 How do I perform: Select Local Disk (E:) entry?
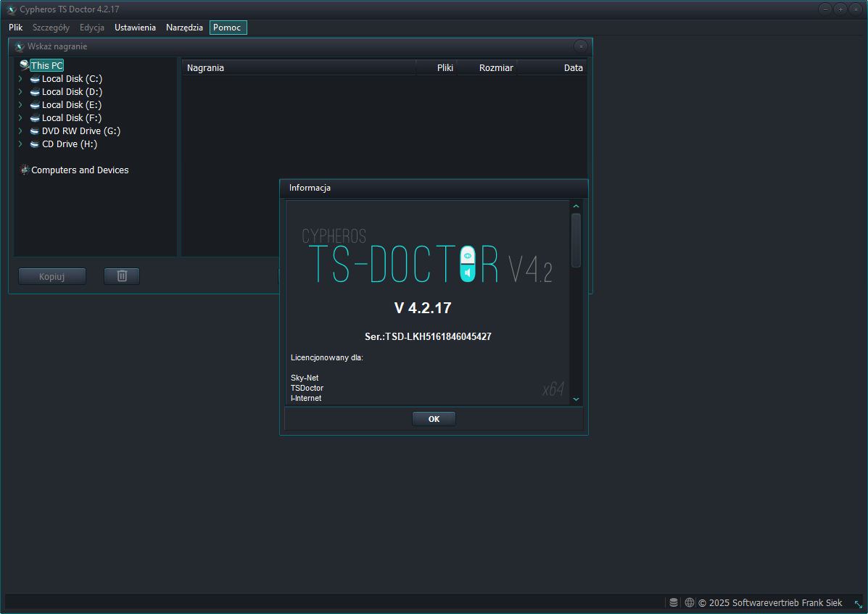[x=71, y=104]
